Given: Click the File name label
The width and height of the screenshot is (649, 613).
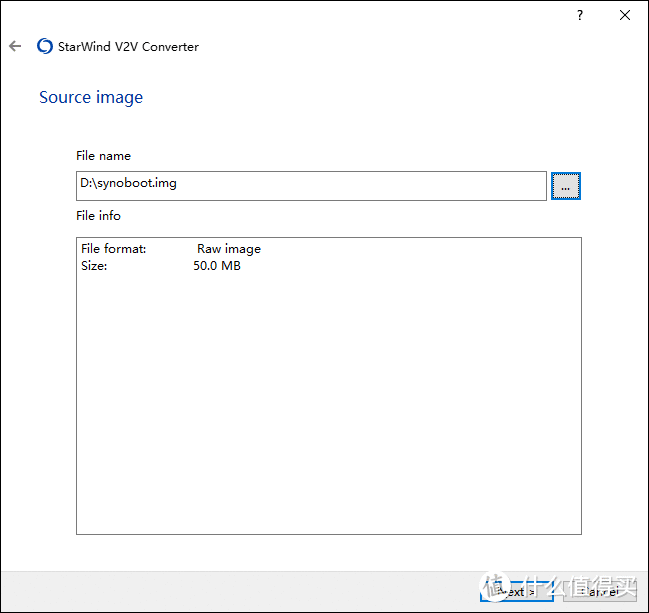Looking at the screenshot, I should coord(103,156).
